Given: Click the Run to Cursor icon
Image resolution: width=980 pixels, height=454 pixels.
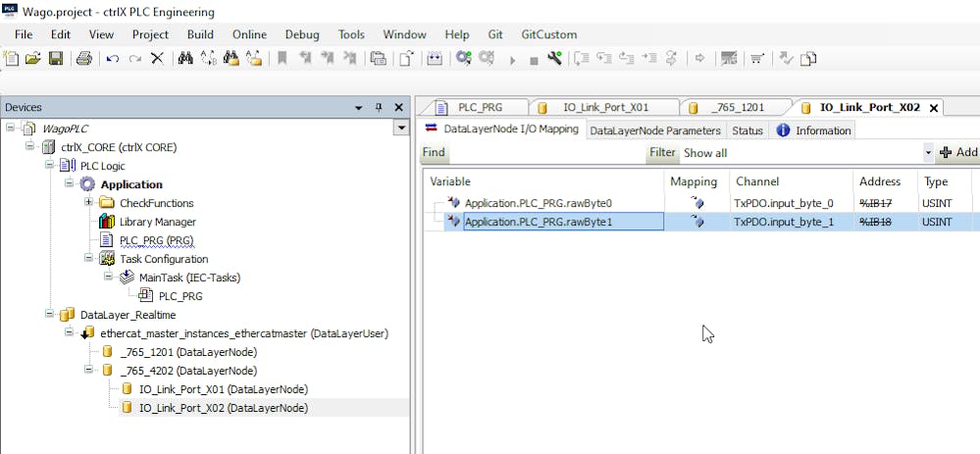Looking at the screenshot, I should click(649, 59).
